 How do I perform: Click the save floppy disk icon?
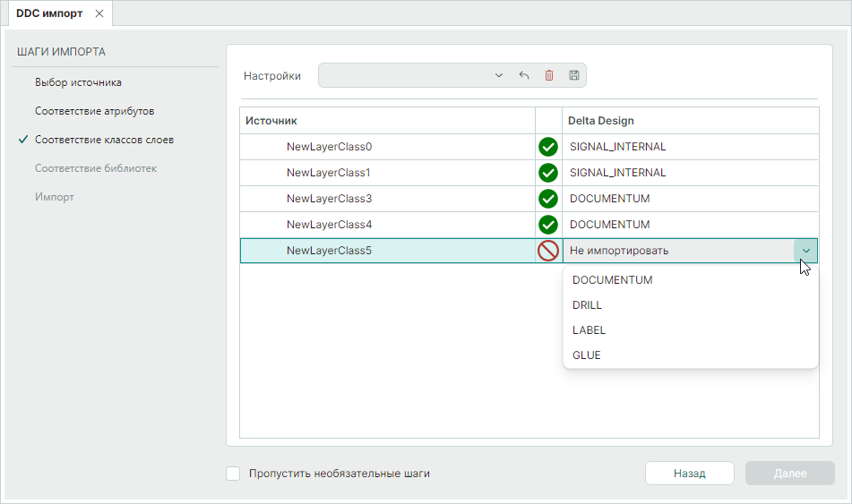pos(574,76)
